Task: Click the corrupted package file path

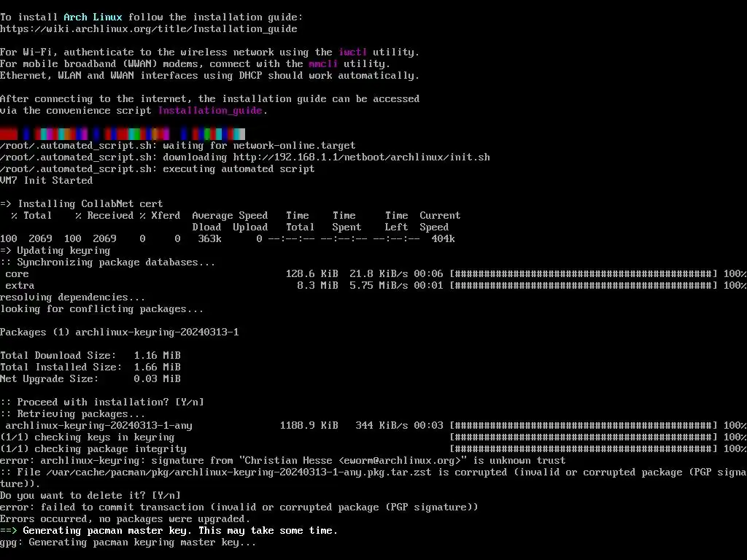Action: [239, 472]
